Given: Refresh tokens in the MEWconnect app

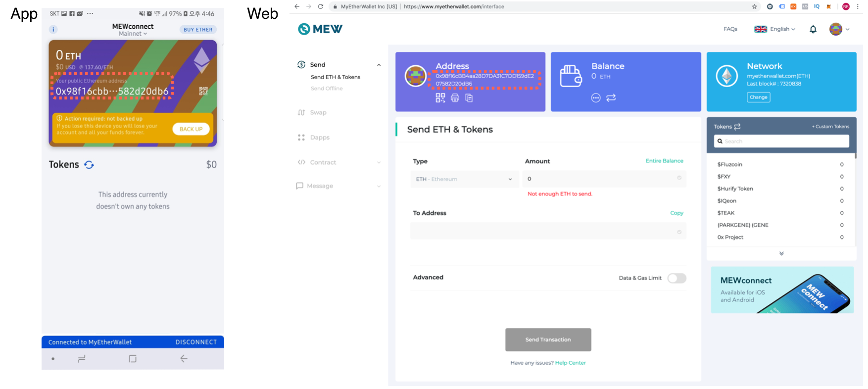Looking at the screenshot, I should tap(89, 165).
